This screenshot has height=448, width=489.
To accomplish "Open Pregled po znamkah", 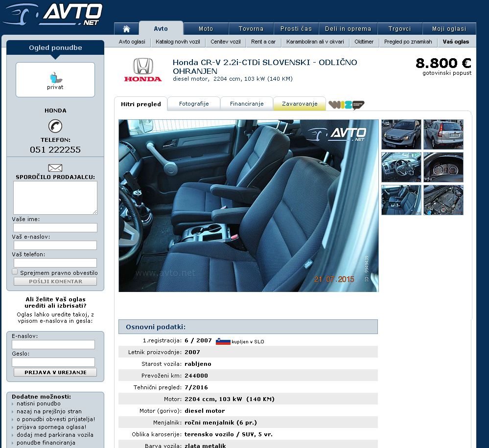I will [408, 42].
